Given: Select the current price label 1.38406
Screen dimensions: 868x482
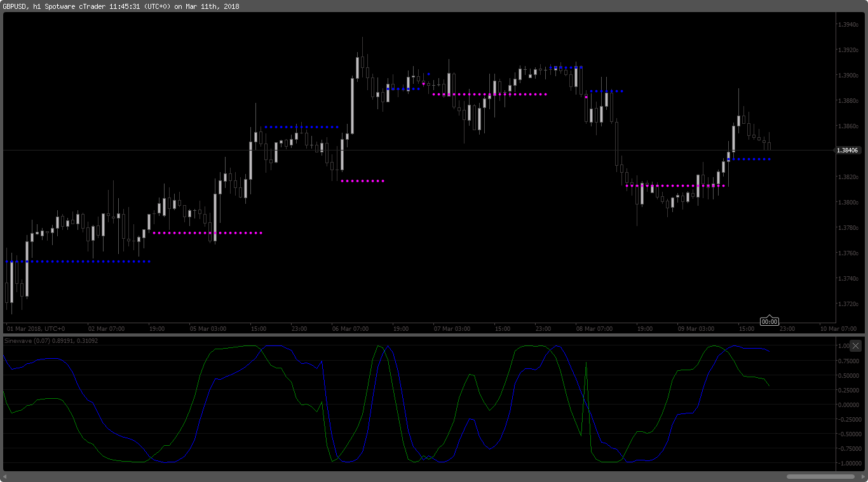Looking at the screenshot, I should click(848, 151).
